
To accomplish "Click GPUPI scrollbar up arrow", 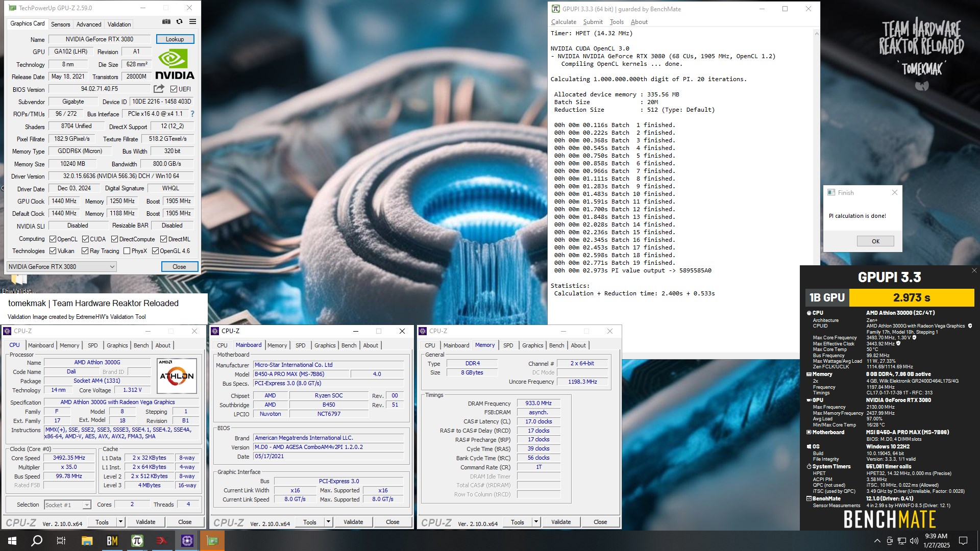I will pos(816,34).
